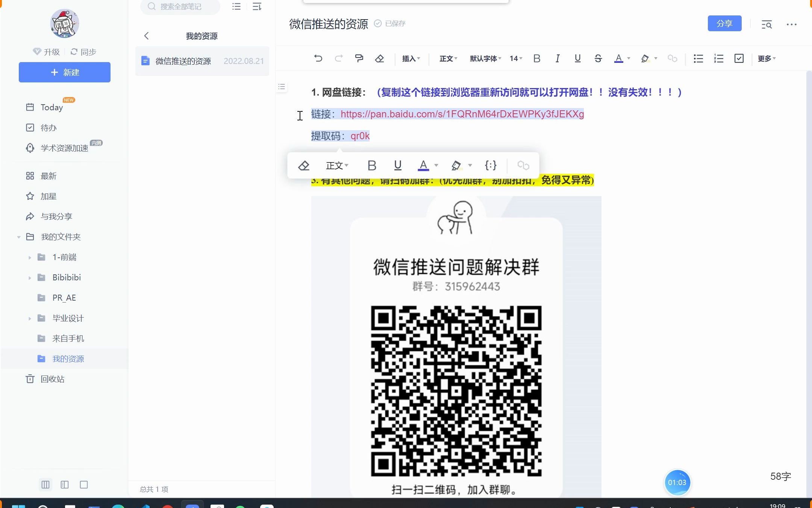Select the format painter icon
This screenshot has width=812, height=508.
pos(359,58)
